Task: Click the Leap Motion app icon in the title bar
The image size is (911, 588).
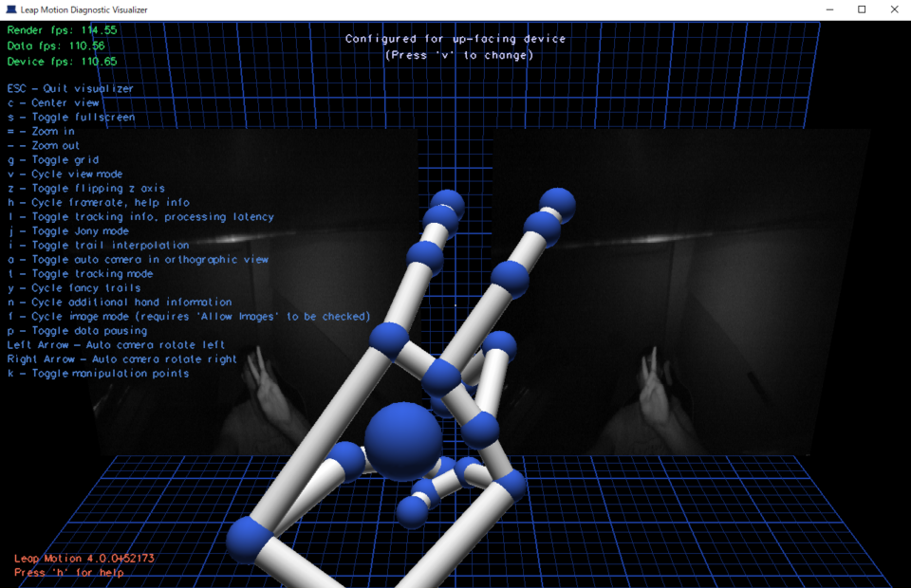Action: tap(9, 9)
